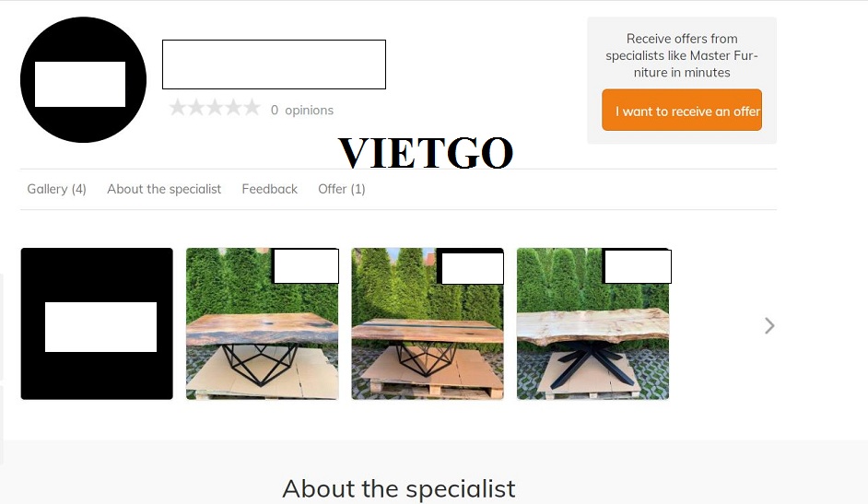The width and height of the screenshot is (868, 504).
Task: Click the redacted specialist name box
Action: point(274,64)
